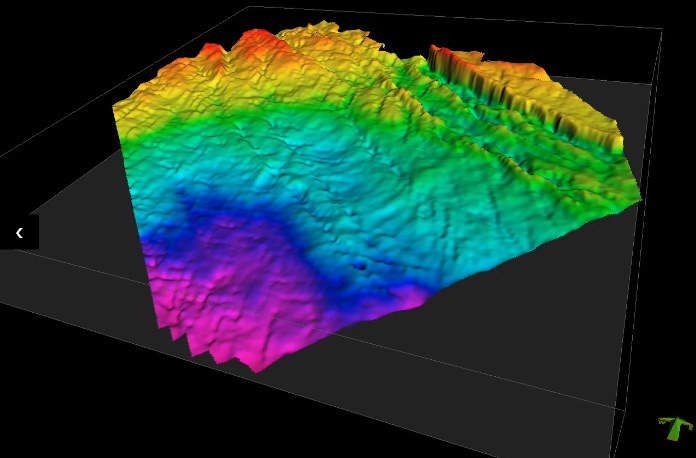Click the small dark pit in the blue zone
The width and height of the screenshot is (696, 458).
click(x=358, y=266)
